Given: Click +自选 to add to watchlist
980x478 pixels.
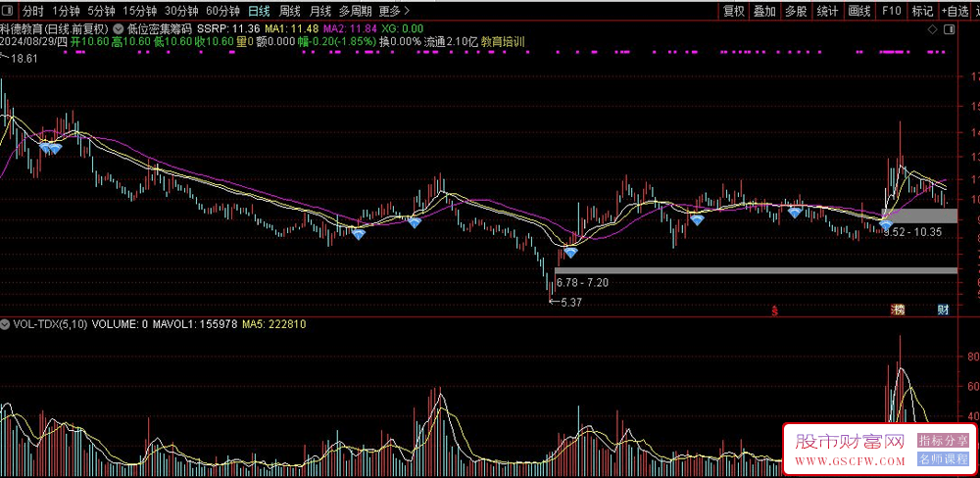Looking at the screenshot, I should tap(955, 11).
